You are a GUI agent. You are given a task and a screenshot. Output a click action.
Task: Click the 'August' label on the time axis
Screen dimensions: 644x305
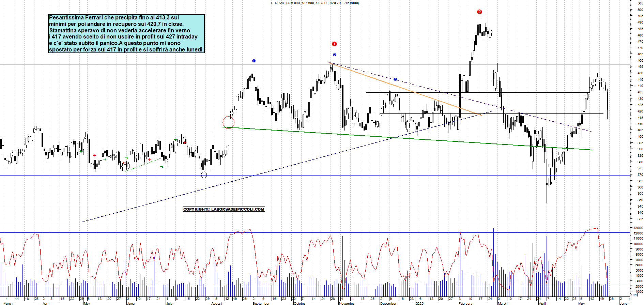pyautogui.click(x=217, y=303)
